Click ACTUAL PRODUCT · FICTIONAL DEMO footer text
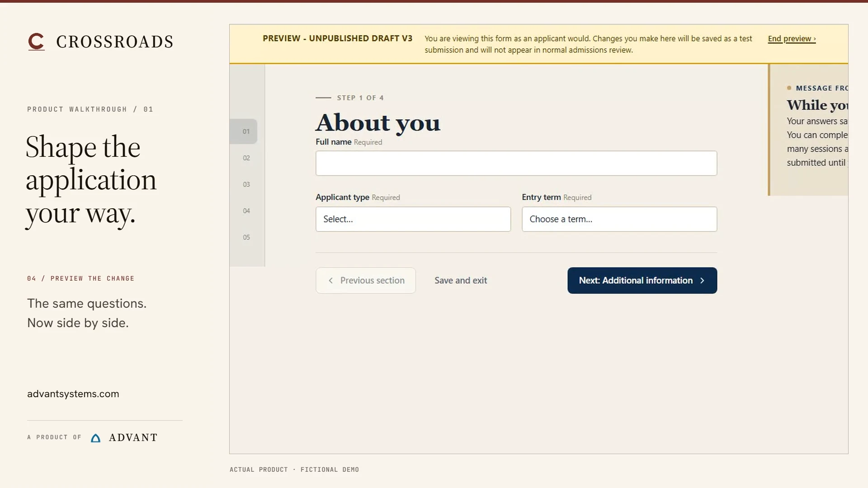The height and width of the screenshot is (488, 868). pos(294,469)
